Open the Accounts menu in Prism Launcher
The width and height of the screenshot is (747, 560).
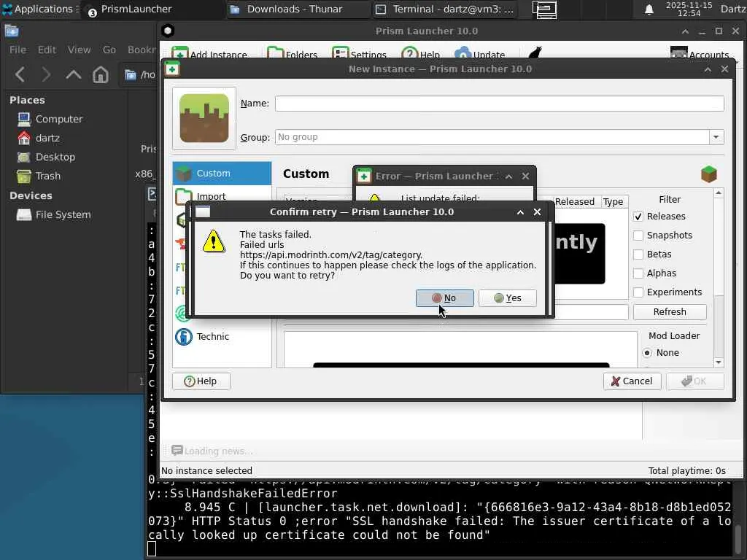[x=700, y=54]
